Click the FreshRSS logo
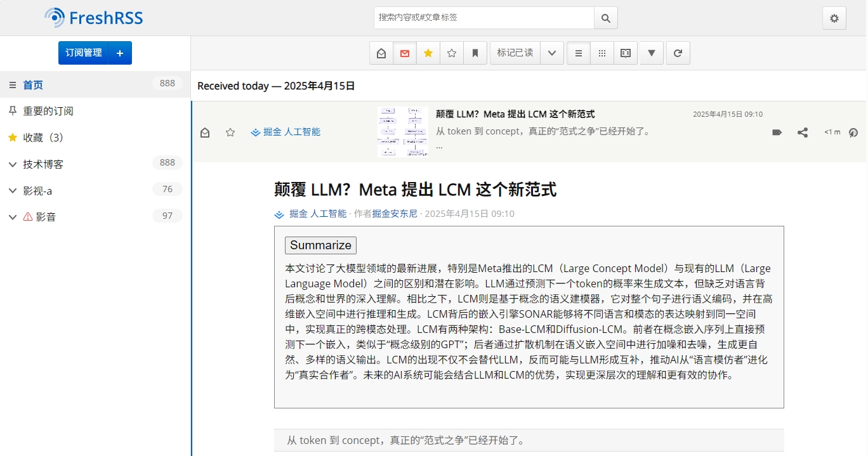This screenshot has width=868, height=456. click(94, 18)
